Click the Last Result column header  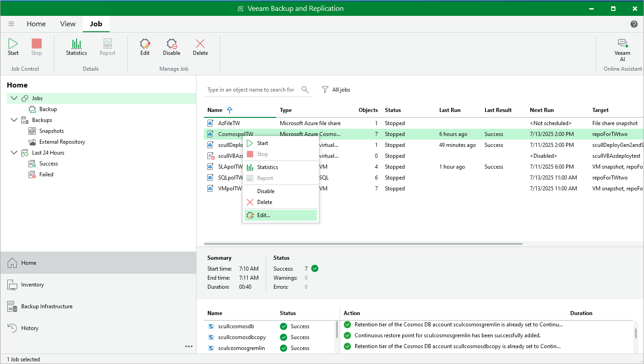[498, 110]
